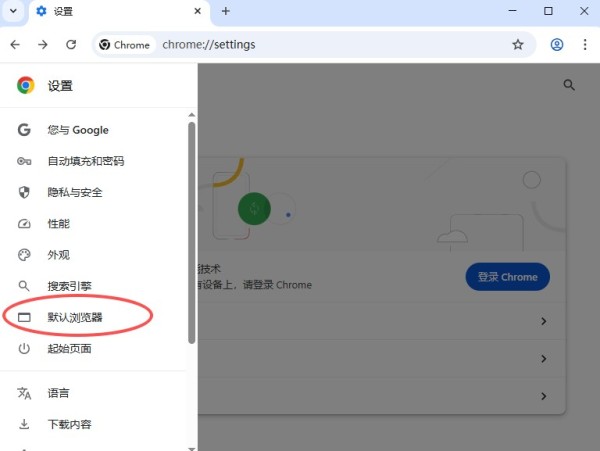Click the sidebar scroll up arrow

coord(192,115)
